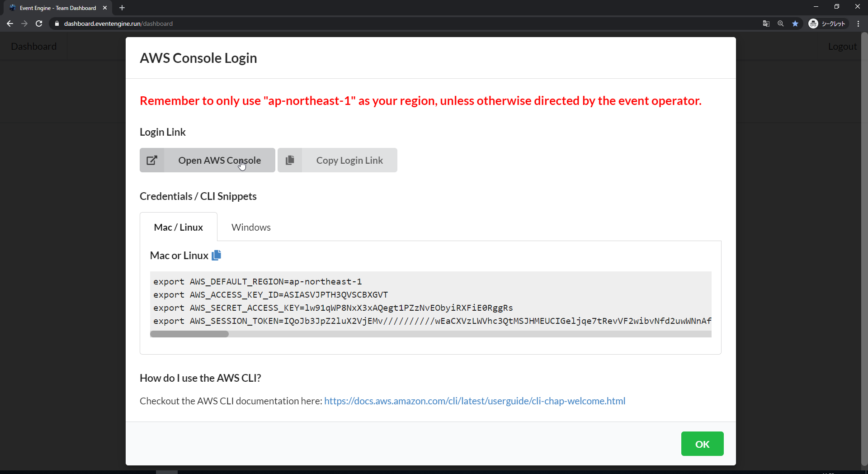
Task: Minimize the browser window
Action: [816, 7]
